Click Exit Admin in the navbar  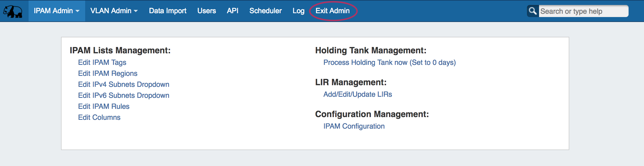332,11
